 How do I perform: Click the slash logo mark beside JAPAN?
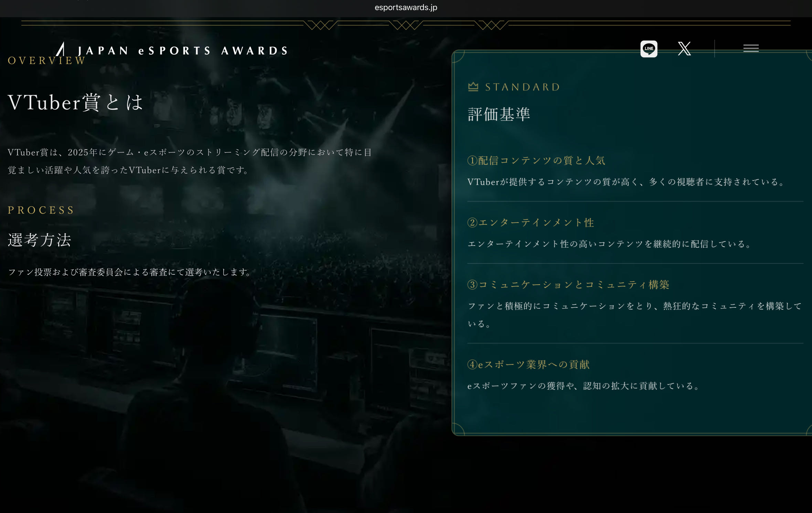61,49
